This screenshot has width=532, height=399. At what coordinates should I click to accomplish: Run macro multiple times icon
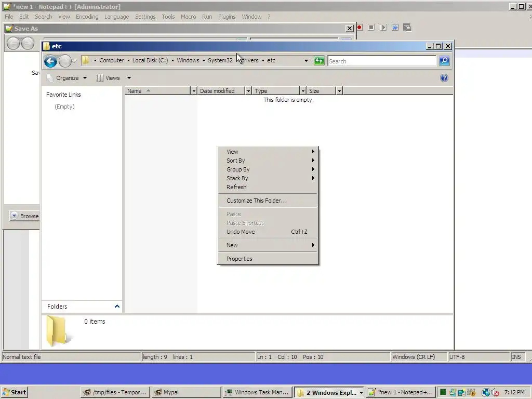tap(395, 28)
